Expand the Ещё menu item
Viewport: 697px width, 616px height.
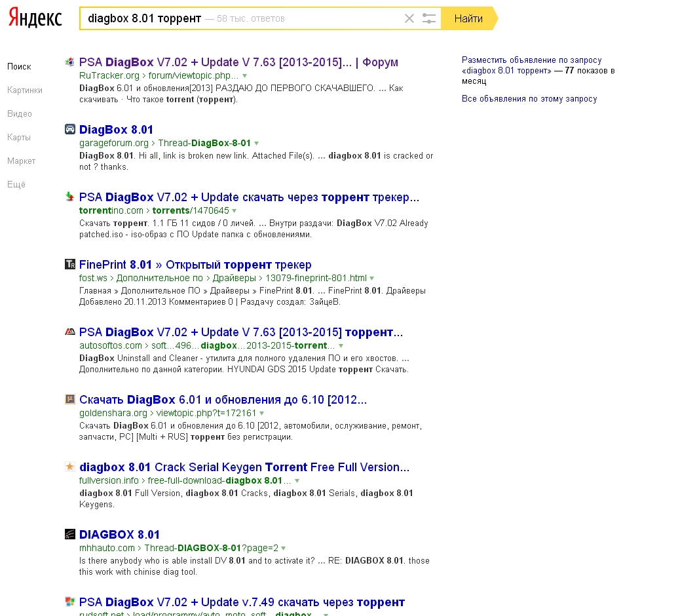pos(16,184)
